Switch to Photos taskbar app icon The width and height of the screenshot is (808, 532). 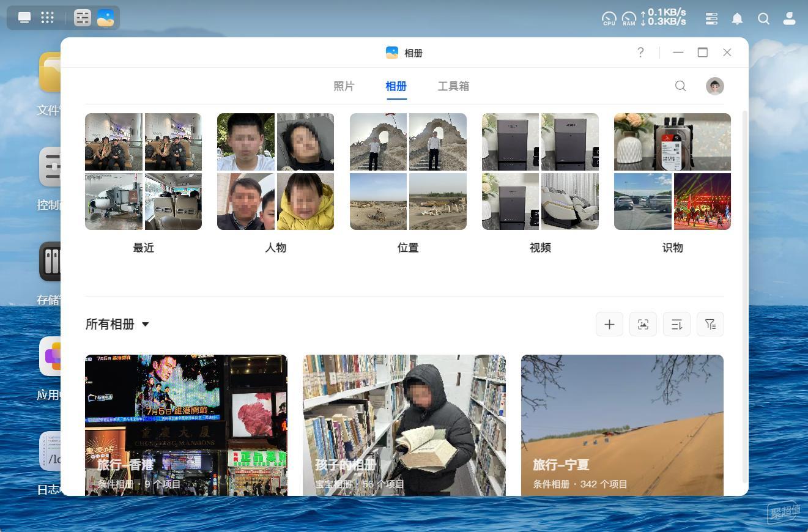(x=106, y=18)
